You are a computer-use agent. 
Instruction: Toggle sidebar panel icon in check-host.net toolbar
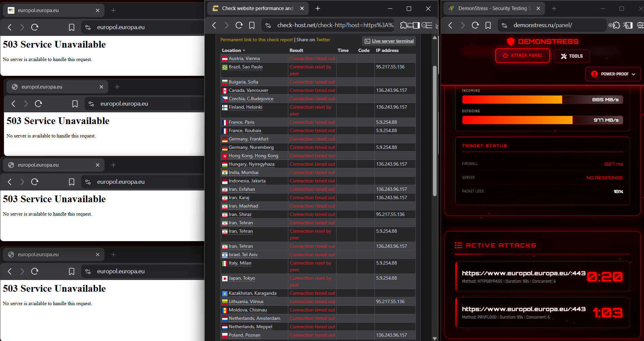(x=416, y=25)
